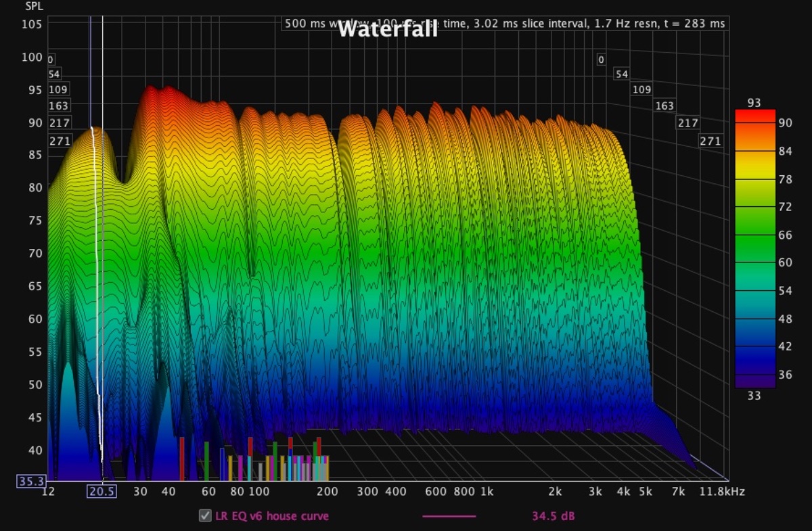Screen dimensions: 812x531
Task: Click the right-side 0 ms time label
Action: [x=601, y=60]
